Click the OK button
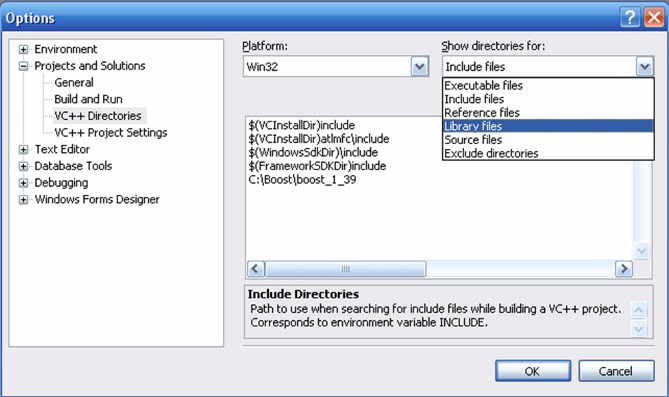The height and width of the screenshot is (397, 669). [x=532, y=371]
